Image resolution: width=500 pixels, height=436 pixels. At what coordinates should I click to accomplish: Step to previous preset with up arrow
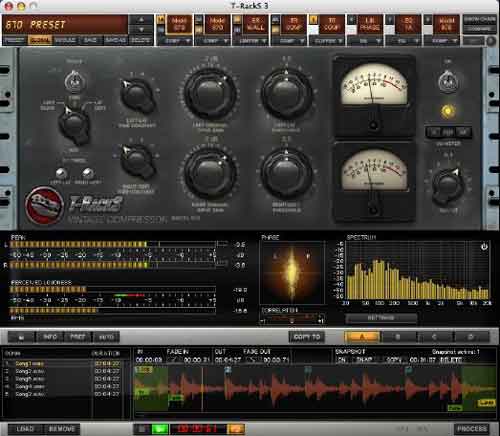point(141,20)
